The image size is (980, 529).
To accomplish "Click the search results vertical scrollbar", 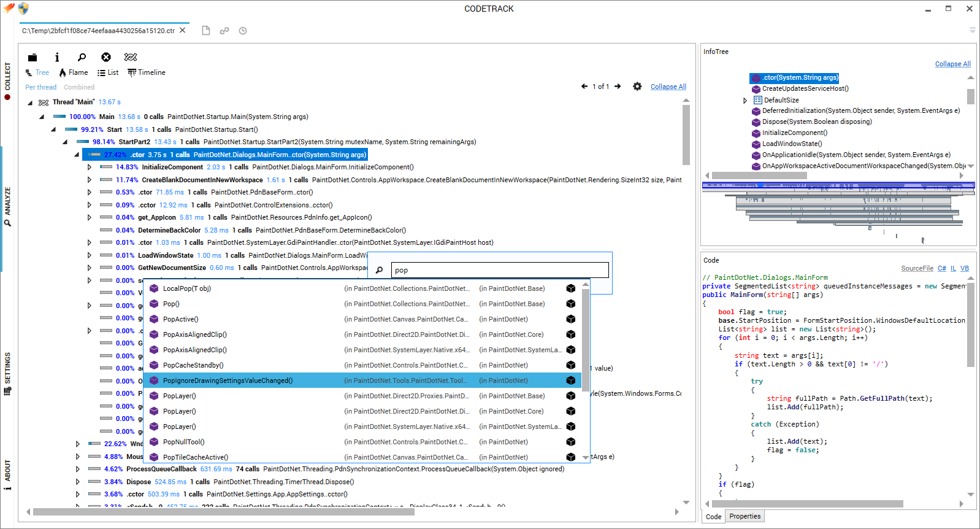I will click(x=585, y=339).
